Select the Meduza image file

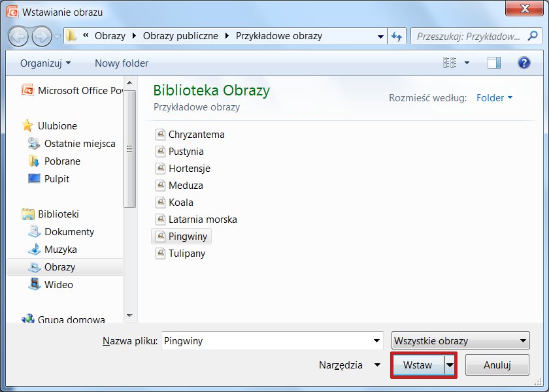click(180, 186)
